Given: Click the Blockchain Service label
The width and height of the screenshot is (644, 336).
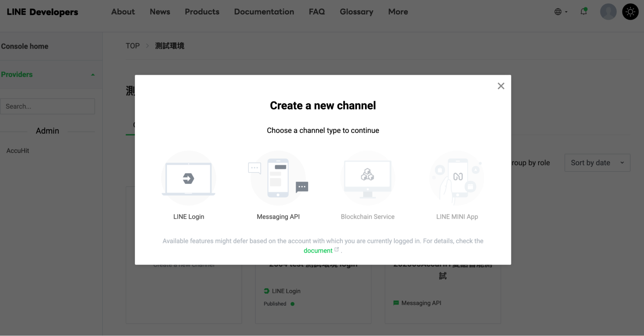Looking at the screenshot, I should [368, 217].
